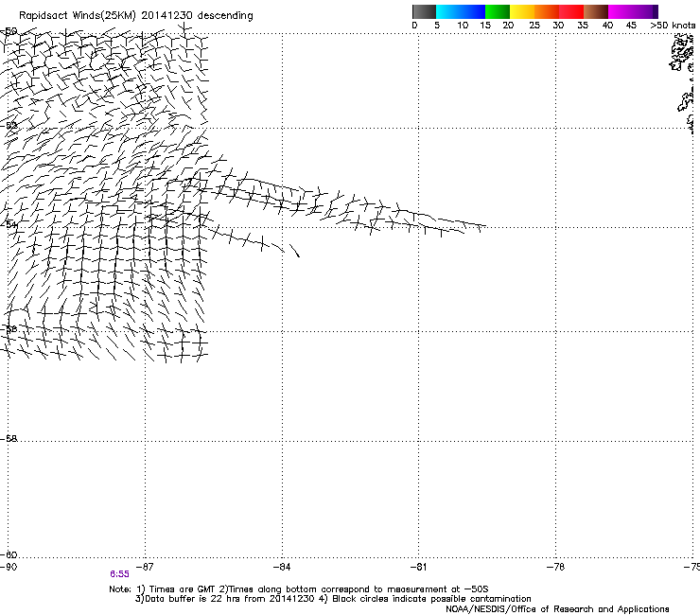Click the magenta 40-45 knots legend color
Screen dimensions: 700x615
(x=621, y=11)
